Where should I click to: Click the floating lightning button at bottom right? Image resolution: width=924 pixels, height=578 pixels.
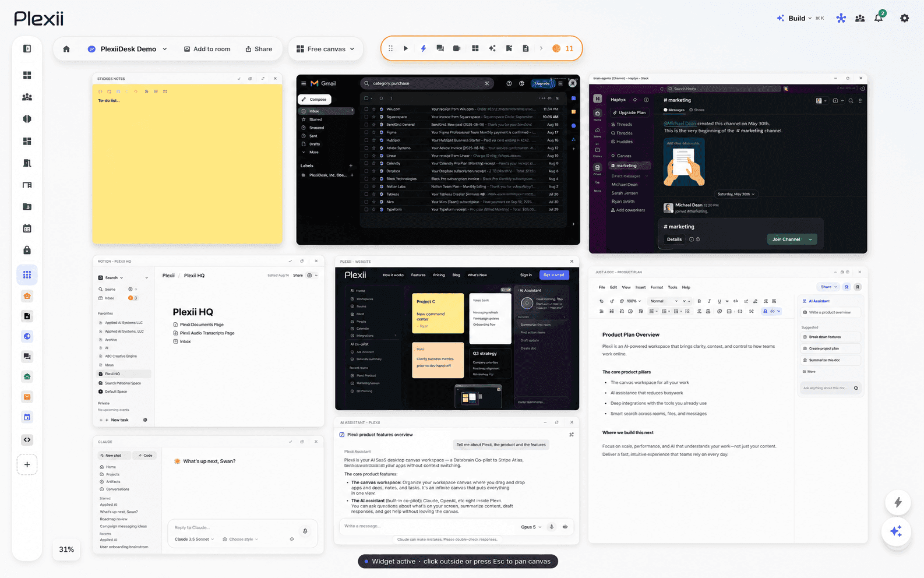(x=898, y=502)
